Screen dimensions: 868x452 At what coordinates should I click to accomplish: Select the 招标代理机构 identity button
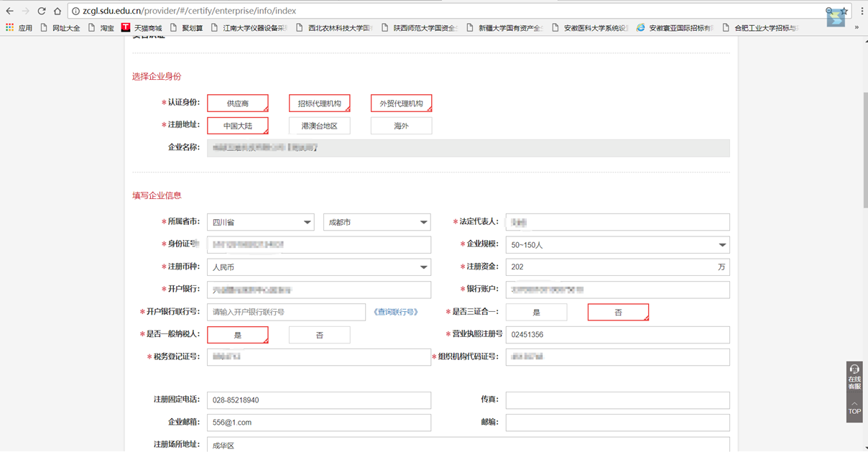point(319,103)
